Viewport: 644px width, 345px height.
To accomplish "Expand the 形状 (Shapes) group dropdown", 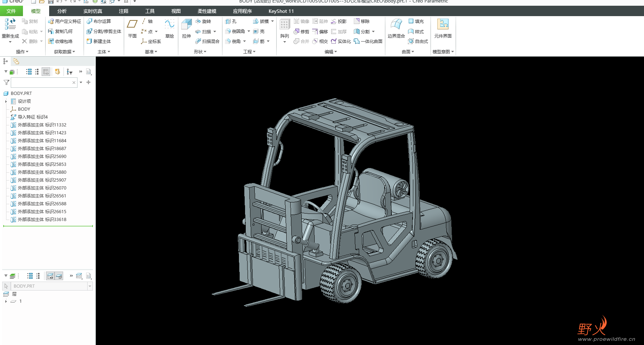I will [200, 52].
